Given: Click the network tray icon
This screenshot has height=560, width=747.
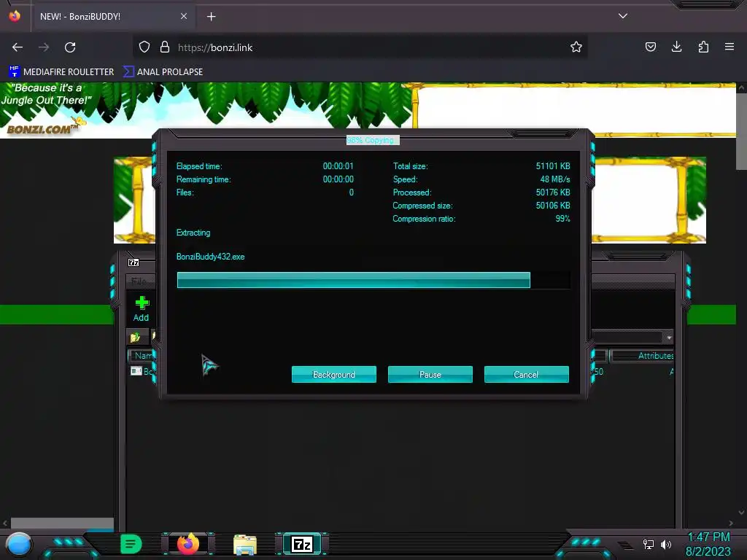Looking at the screenshot, I should pos(649,544).
